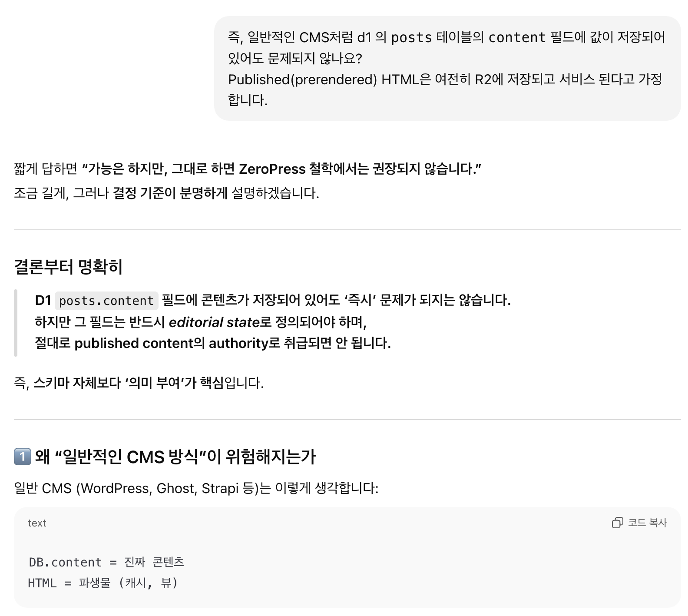The image size is (688, 616).
Task: Click "content" code word in user message
Action: pos(517,38)
